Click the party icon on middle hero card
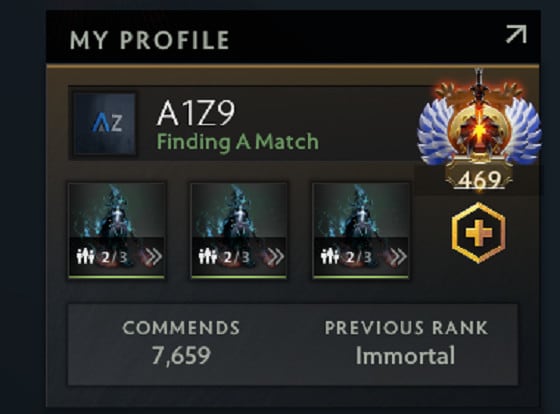This screenshot has height=414, width=560. point(208,256)
